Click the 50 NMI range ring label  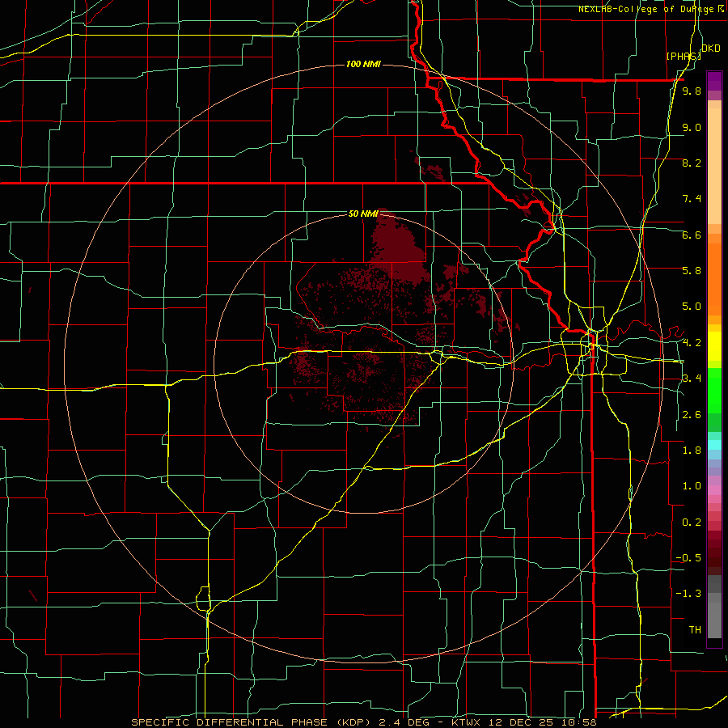[x=363, y=214]
